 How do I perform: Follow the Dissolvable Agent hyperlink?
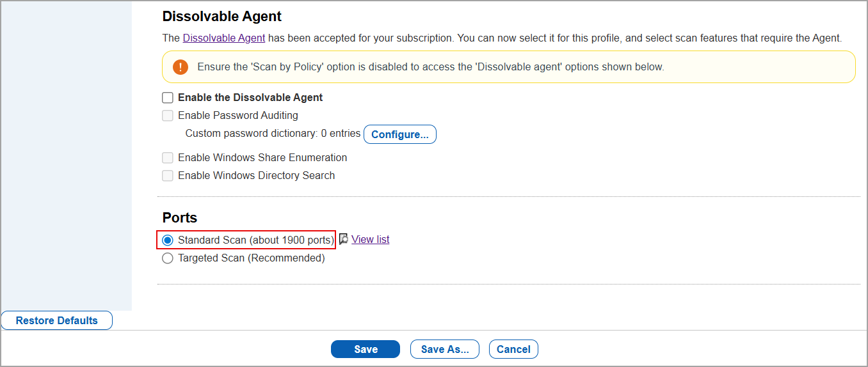(224, 38)
